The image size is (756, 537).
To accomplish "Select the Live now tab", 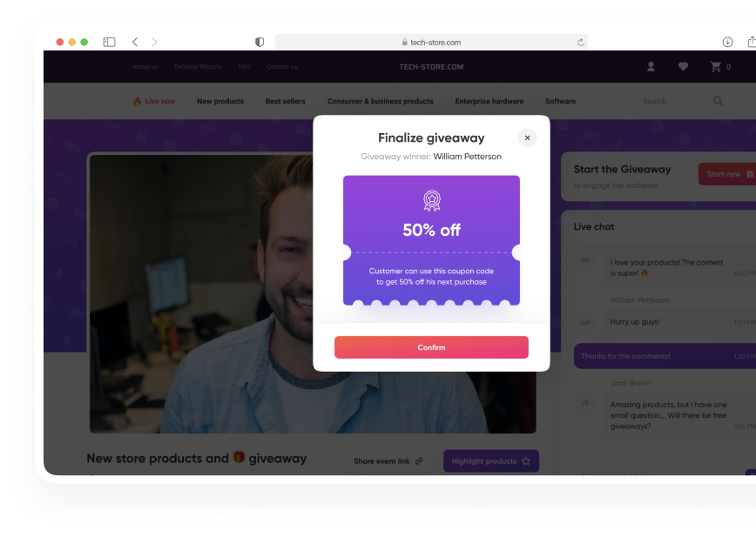I will point(154,101).
